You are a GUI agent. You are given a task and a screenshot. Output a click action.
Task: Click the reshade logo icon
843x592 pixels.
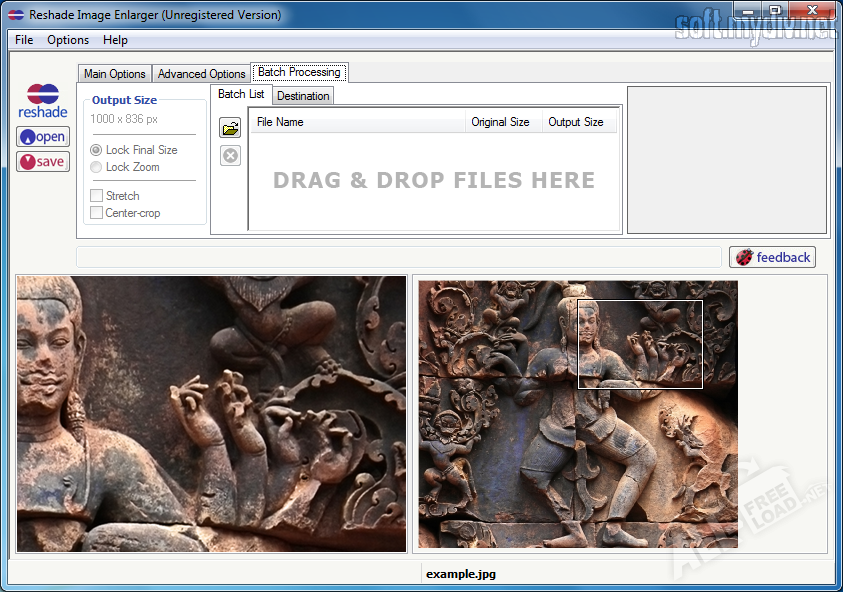click(42, 101)
